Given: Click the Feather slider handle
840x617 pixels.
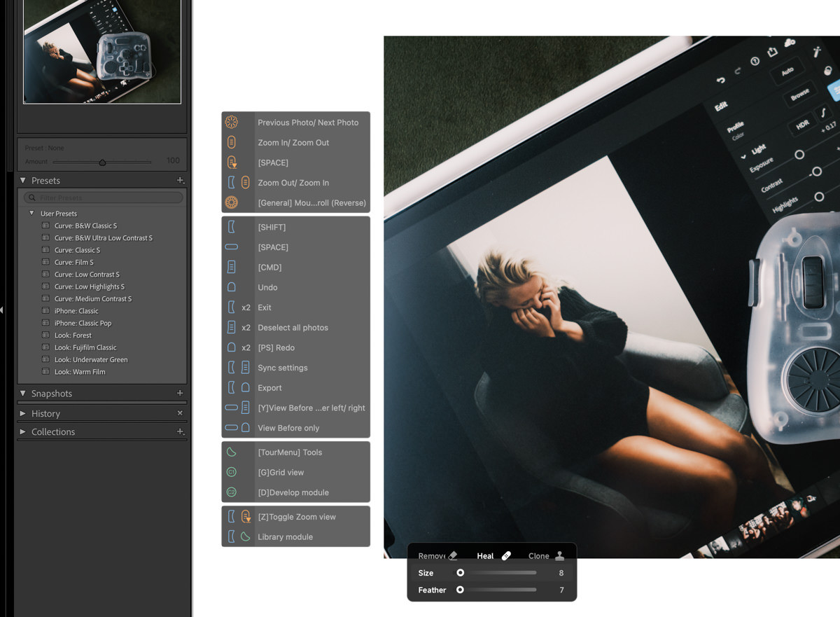Looking at the screenshot, I should (461, 590).
